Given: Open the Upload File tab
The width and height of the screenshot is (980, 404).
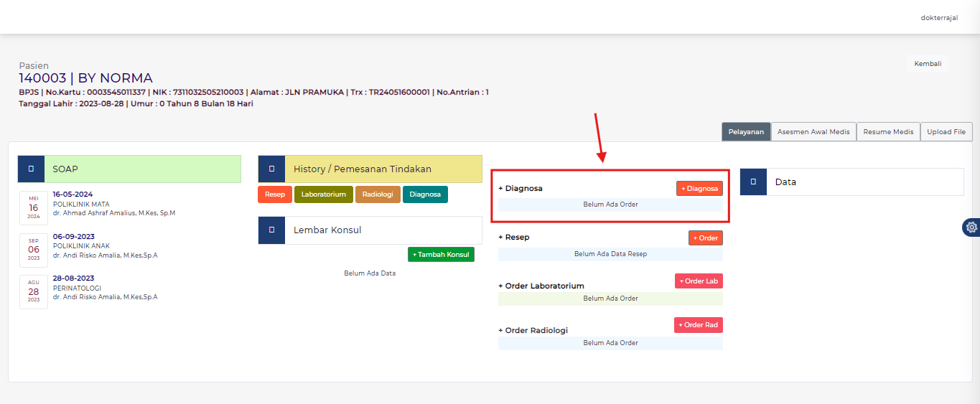Looking at the screenshot, I should tap(946, 132).
